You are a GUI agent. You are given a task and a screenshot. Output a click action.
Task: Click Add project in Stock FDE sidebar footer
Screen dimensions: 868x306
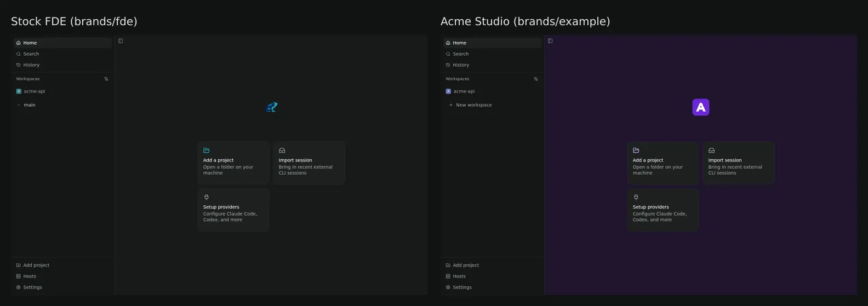click(62, 265)
